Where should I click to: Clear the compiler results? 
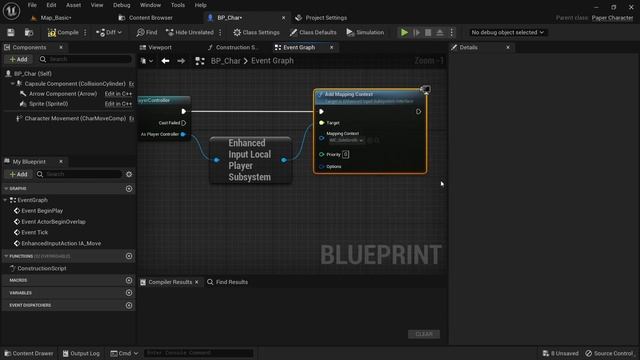coord(424,334)
